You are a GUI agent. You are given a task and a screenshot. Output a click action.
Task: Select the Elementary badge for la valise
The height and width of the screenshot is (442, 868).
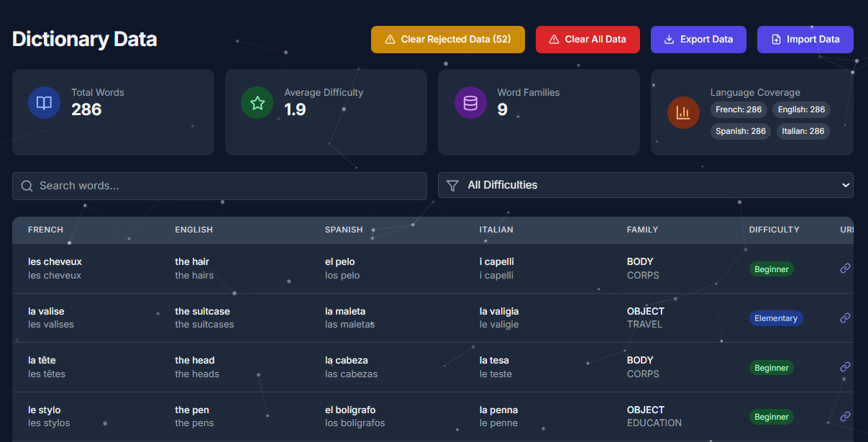pyautogui.click(x=776, y=318)
